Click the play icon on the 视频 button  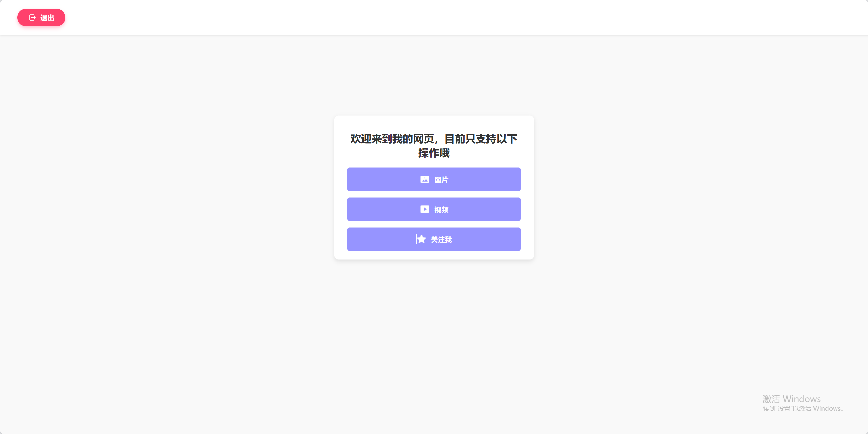[x=425, y=209]
